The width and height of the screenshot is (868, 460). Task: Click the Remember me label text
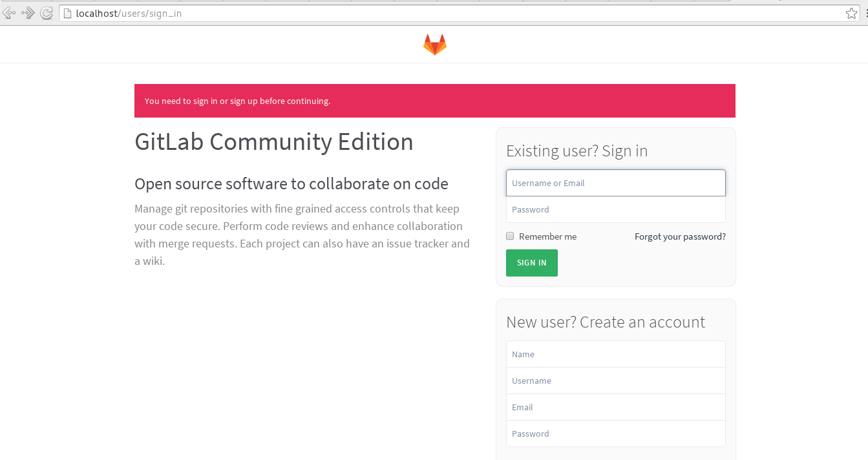pyautogui.click(x=547, y=236)
